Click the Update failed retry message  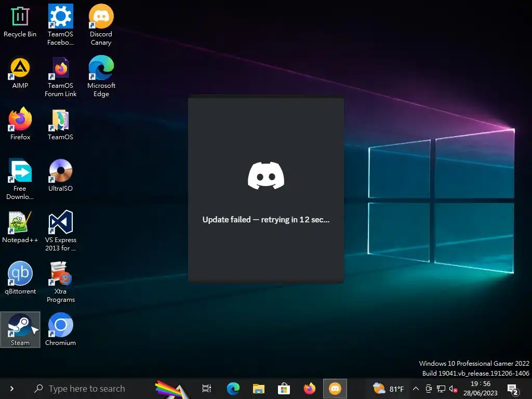pyautogui.click(x=266, y=220)
